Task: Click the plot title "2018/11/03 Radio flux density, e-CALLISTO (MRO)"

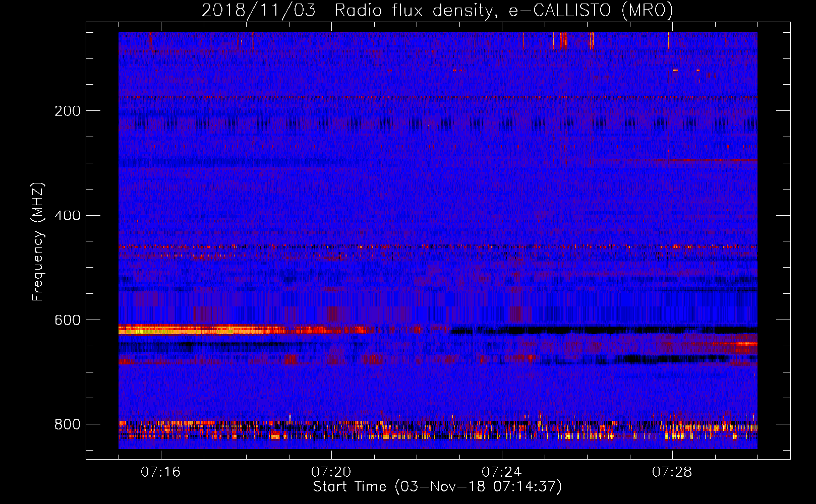Action: (x=437, y=11)
